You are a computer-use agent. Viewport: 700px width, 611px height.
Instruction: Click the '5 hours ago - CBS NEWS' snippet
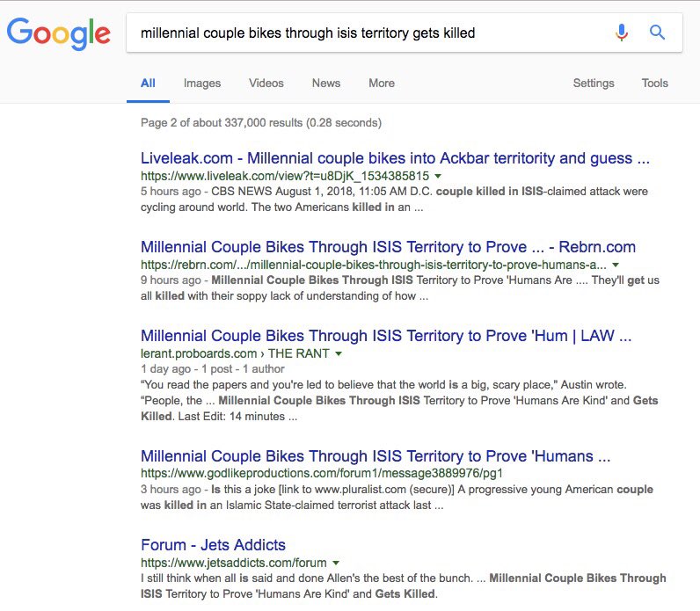point(394,199)
